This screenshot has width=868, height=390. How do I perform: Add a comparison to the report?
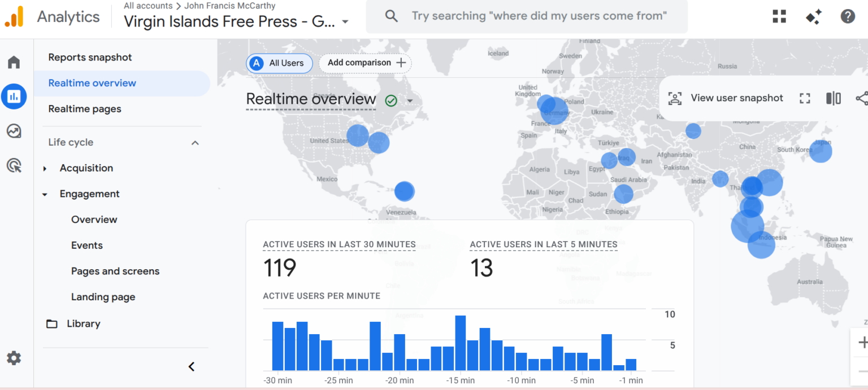[x=365, y=63]
